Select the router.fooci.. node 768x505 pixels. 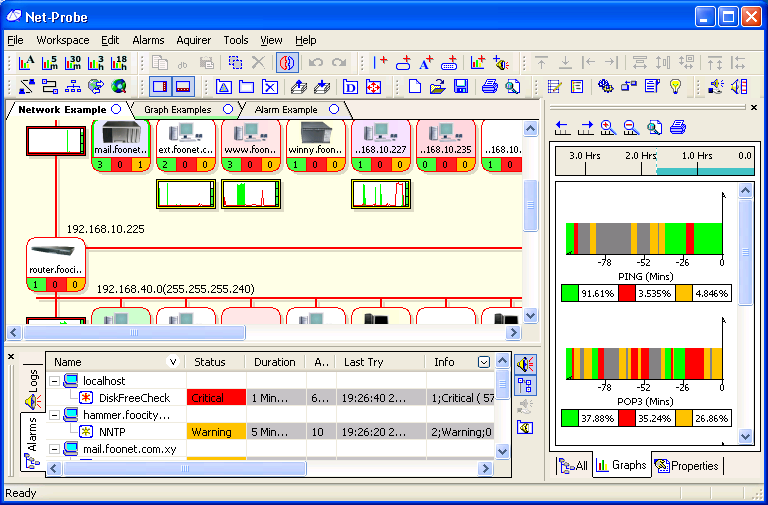point(56,265)
